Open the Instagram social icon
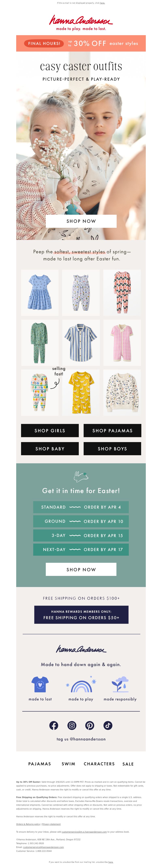The height and width of the screenshot is (868, 162). (x=72, y=725)
